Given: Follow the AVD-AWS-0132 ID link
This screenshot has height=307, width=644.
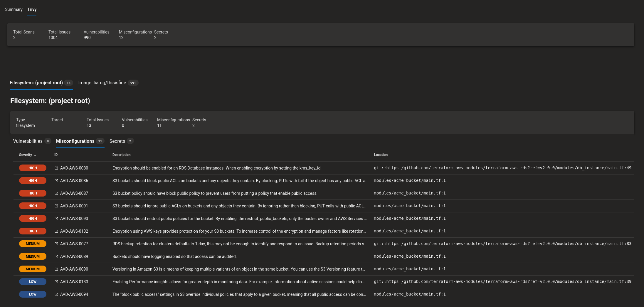Looking at the screenshot, I should click(x=74, y=231).
